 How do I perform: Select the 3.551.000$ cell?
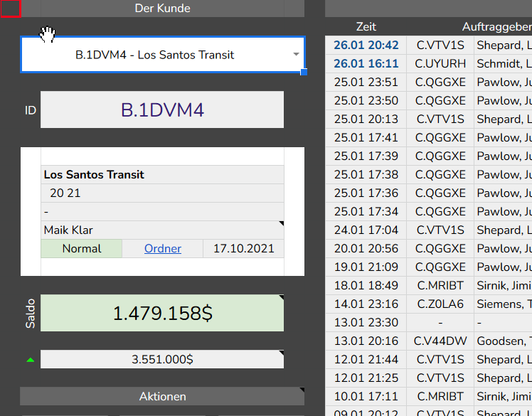[162, 359]
